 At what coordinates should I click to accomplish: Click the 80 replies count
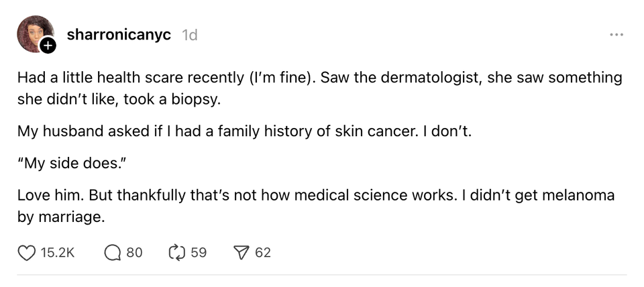134,253
